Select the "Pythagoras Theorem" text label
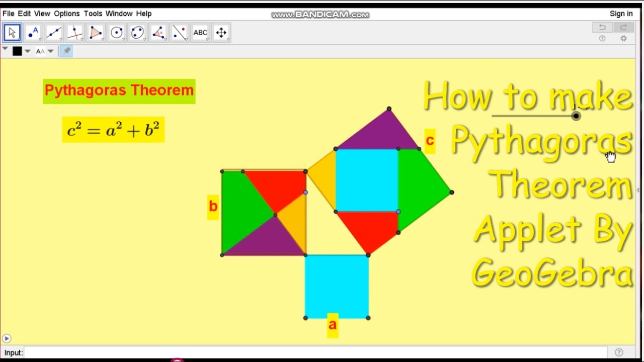 click(119, 91)
